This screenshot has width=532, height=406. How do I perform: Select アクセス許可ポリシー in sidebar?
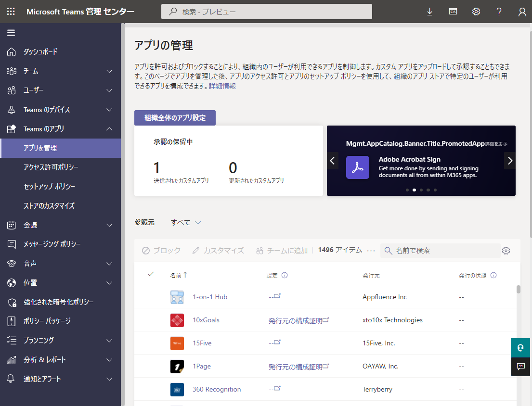click(51, 167)
